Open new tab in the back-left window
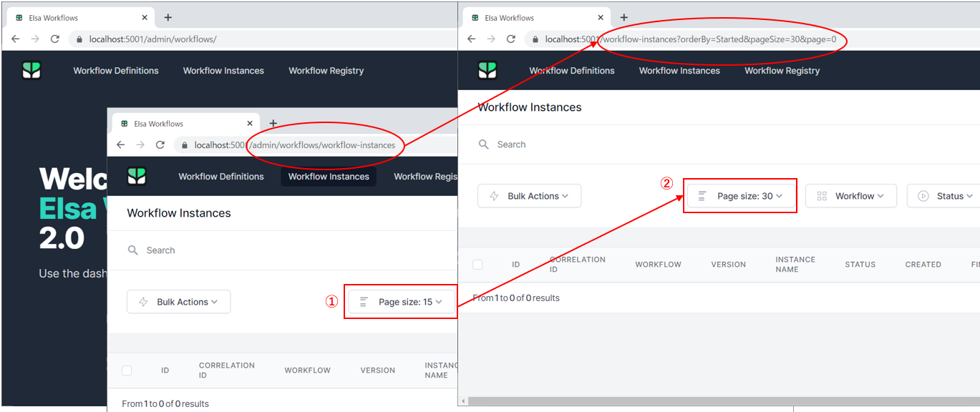 point(168,17)
